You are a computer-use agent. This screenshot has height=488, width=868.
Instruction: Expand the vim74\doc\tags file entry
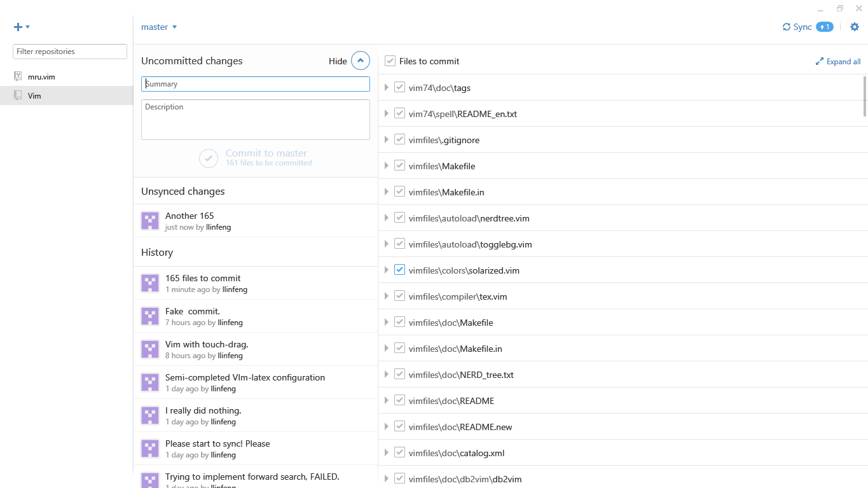click(x=387, y=87)
